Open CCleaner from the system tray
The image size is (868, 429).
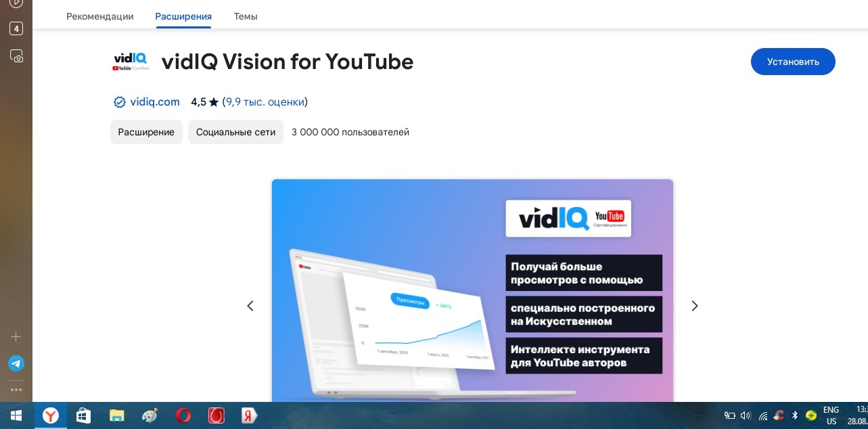[779, 415]
